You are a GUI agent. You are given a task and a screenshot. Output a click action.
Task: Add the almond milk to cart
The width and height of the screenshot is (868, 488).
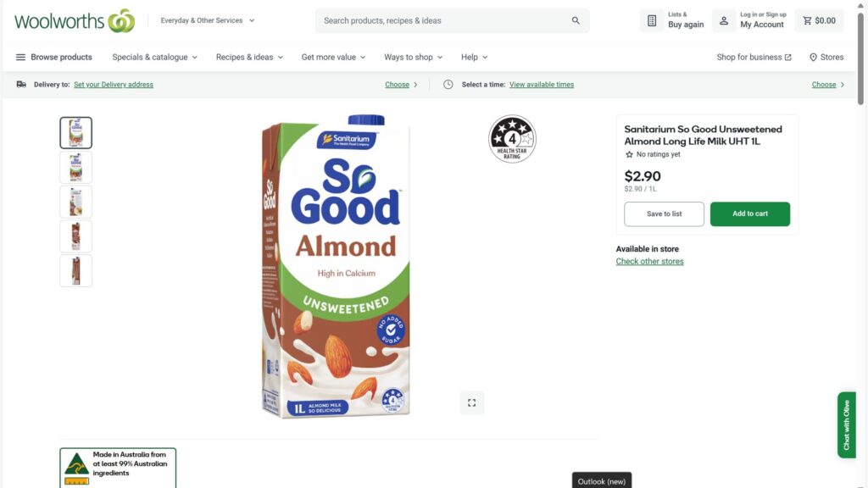[x=749, y=213]
